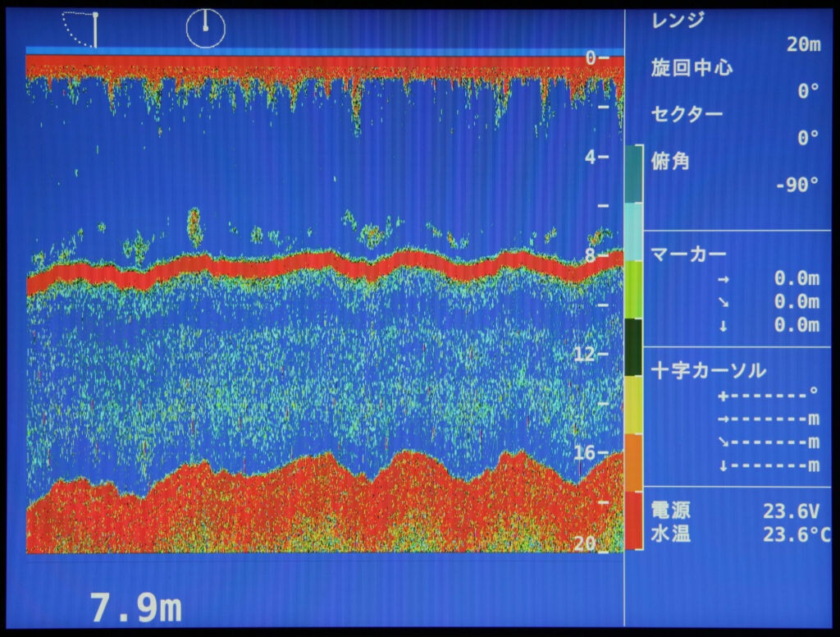Screen dimensions: 840x637
Task: Pick the red swatch in color scale
Action: (634, 520)
